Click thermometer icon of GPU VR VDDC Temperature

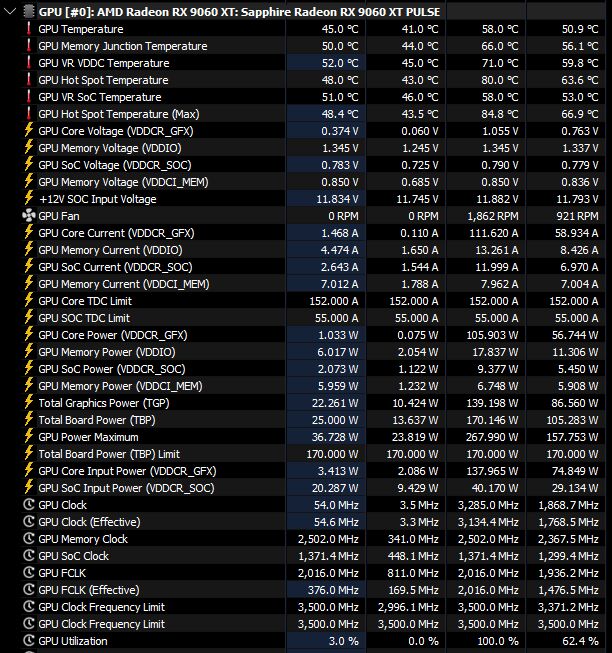click(28, 63)
